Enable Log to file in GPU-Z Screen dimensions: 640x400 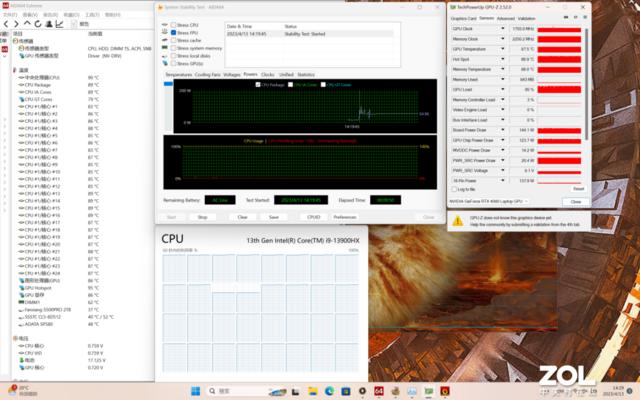click(x=454, y=189)
